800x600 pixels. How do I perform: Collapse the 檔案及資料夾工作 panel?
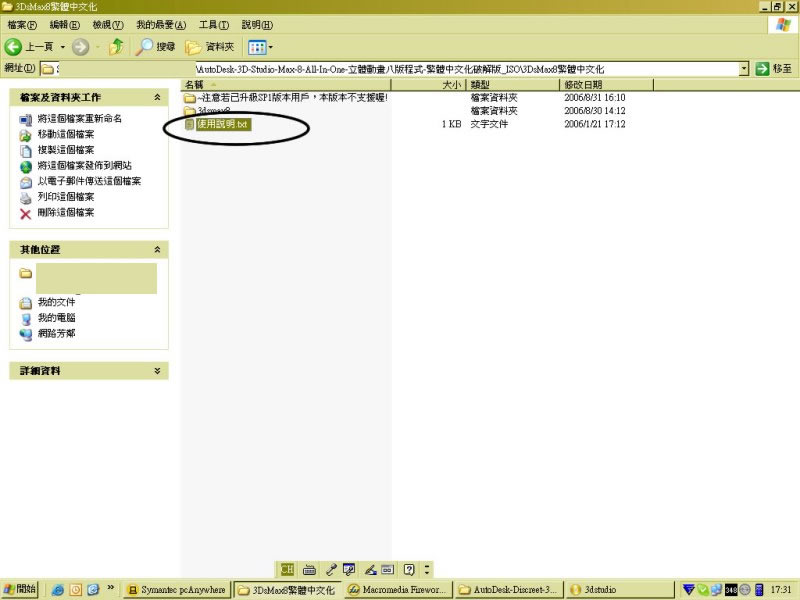[x=157, y=97]
